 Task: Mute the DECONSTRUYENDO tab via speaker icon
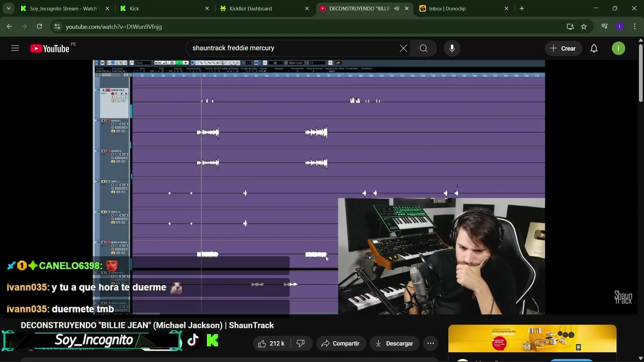(396, 9)
